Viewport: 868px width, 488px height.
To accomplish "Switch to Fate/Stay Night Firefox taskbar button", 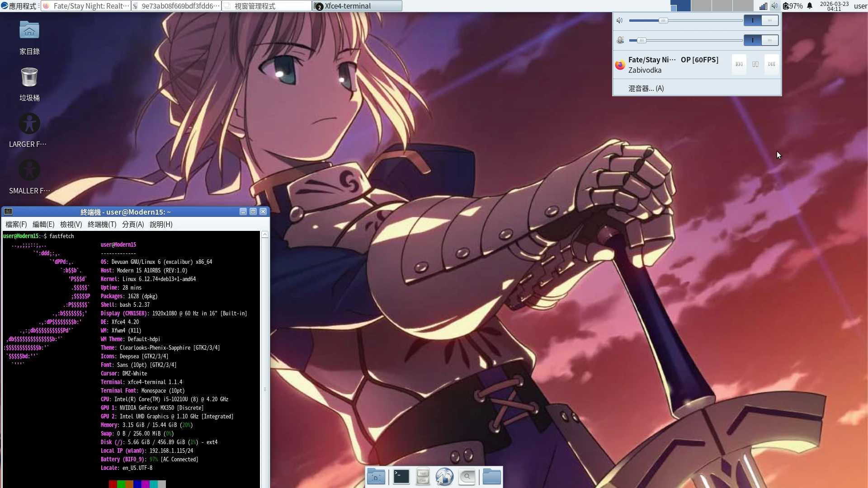I will [86, 6].
